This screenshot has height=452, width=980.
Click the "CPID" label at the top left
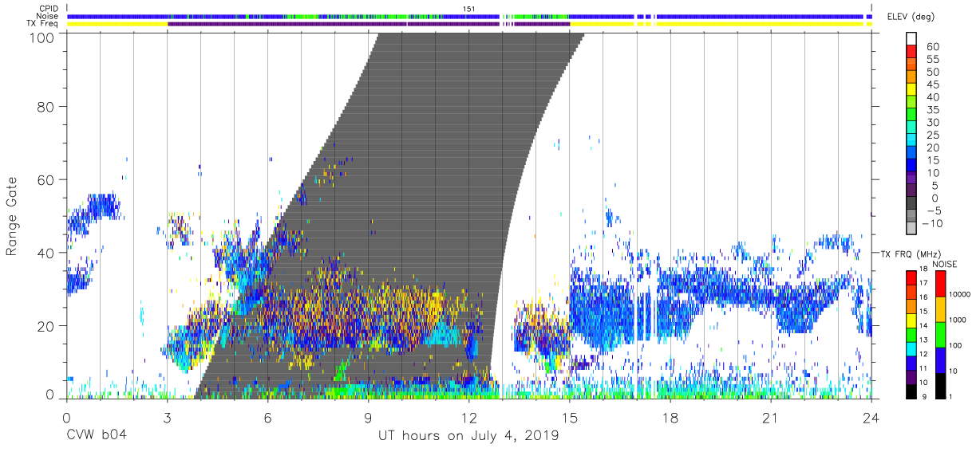click(47, 8)
